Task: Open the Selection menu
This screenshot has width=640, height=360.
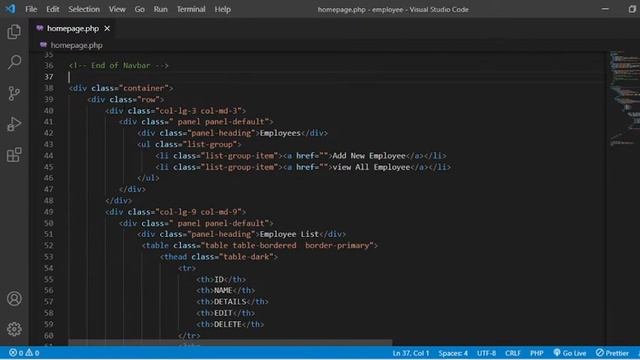Action: [84, 9]
